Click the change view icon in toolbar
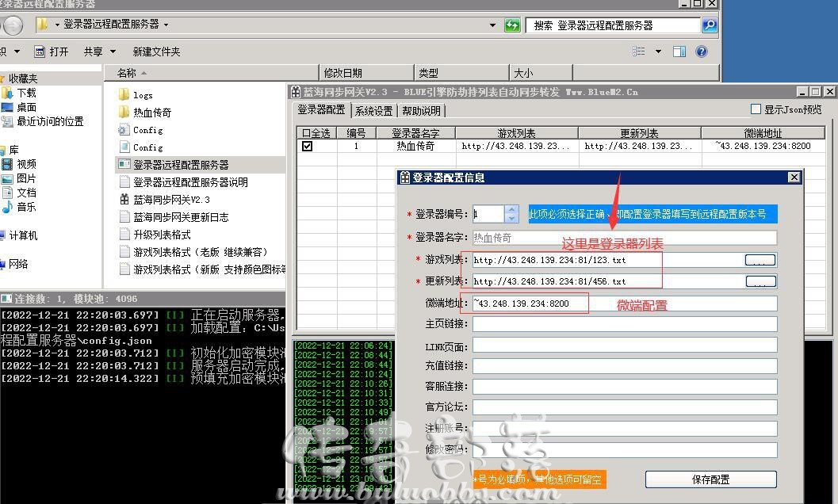 tap(639, 52)
